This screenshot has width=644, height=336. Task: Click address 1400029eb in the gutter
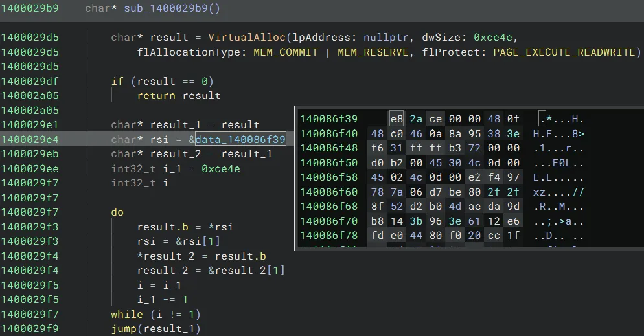click(30, 154)
